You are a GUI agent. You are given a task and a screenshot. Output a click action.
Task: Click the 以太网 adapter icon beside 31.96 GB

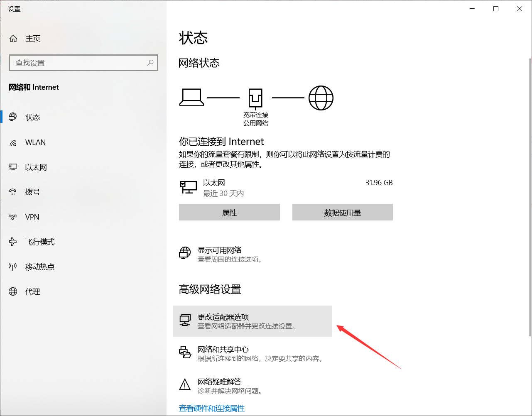point(189,187)
